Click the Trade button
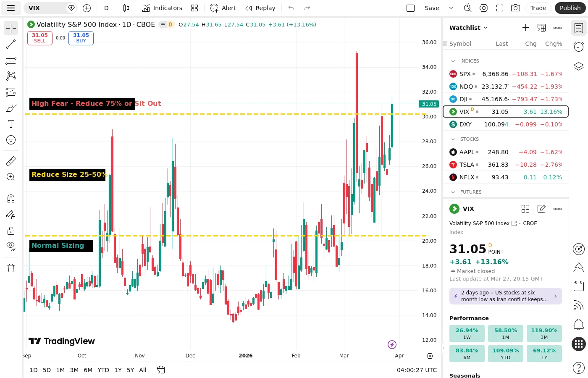Viewport: 588px width, 378px height. pos(538,8)
